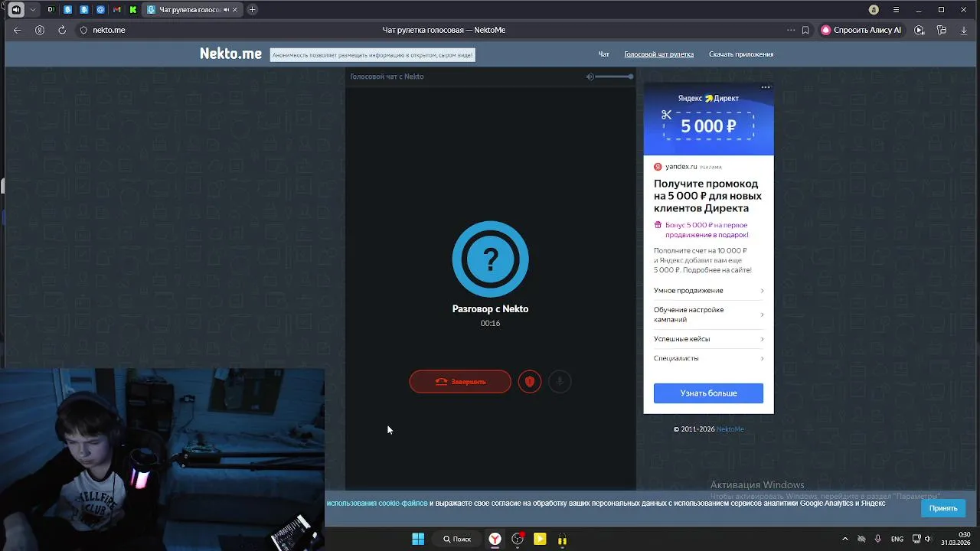Screen dimensions: 980x551
Task: Open the OBS icon in taskbar
Action: coord(518,540)
